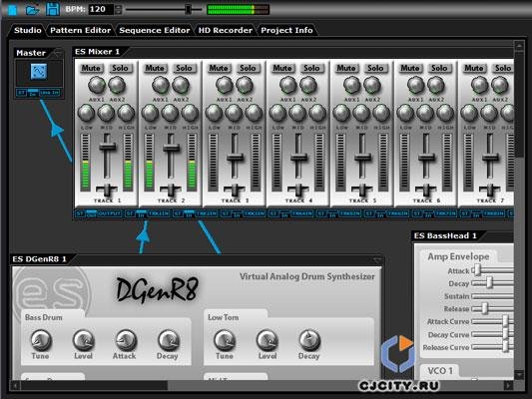
Task: Mute Track 4 in ES Mixer
Action: pos(281,68)
